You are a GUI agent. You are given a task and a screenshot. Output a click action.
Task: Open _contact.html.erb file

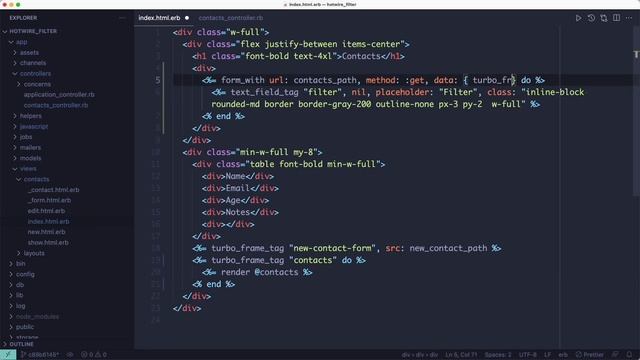pos(53,190)
